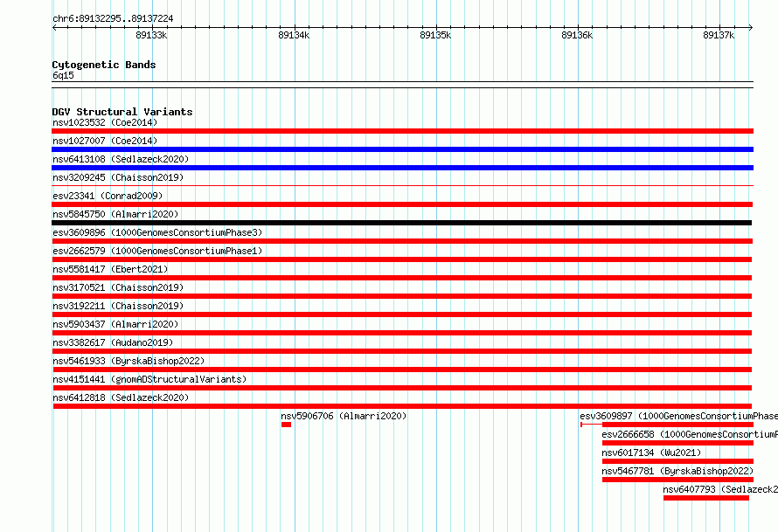The height and width of the screenshot is (532, 778).
Task: Click the 6q15 cytogenetic band label
Action: point(63,75)
